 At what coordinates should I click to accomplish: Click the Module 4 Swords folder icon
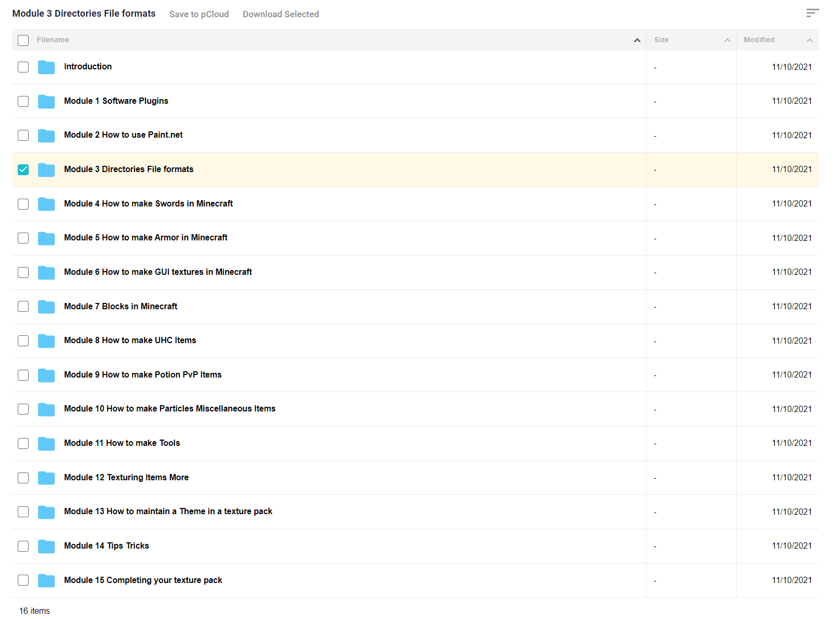point(46,204)
